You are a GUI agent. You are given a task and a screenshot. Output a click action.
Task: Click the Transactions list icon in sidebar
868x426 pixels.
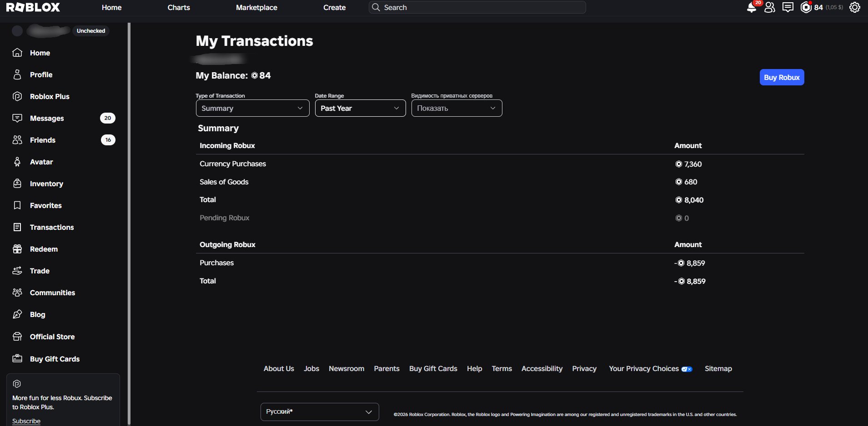17,227
